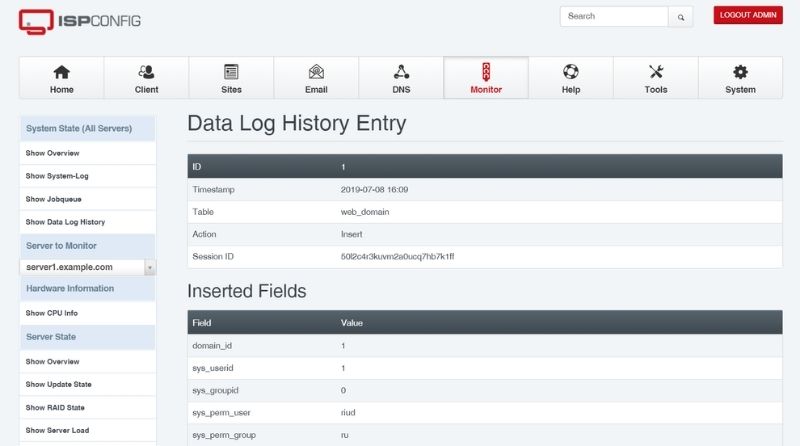Open the Email envelope icon
Image resolution: width=800 pixels, height=446 pixels.
click(x=316, y=72)
